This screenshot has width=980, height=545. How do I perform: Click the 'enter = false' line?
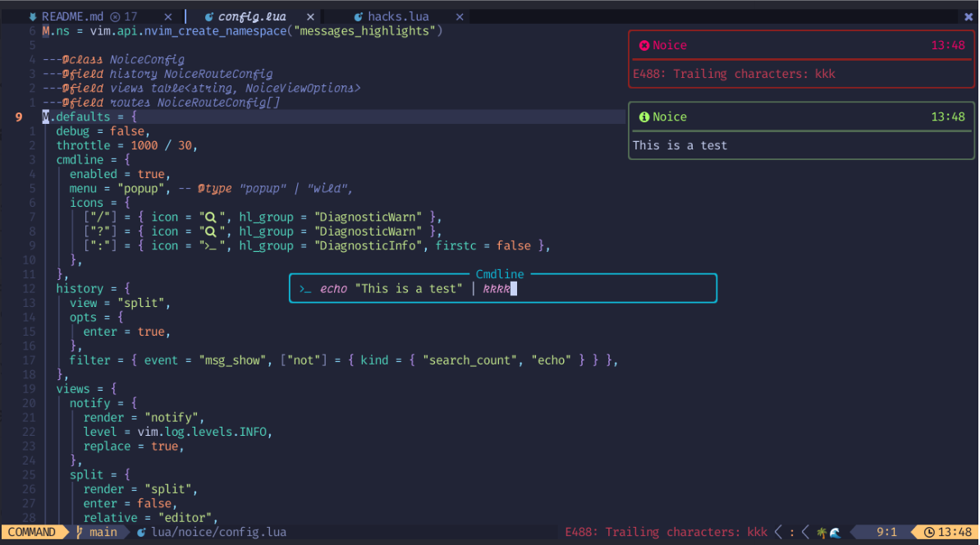130,503
